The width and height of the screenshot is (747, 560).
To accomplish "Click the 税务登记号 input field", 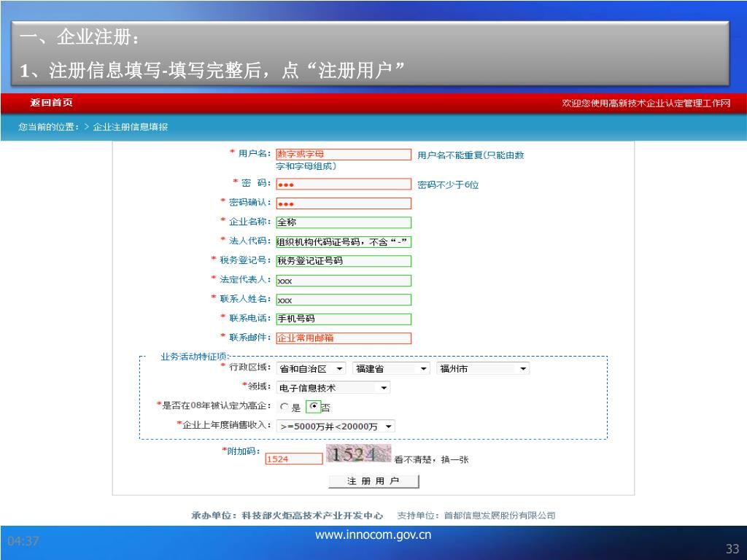I will 343,260.
